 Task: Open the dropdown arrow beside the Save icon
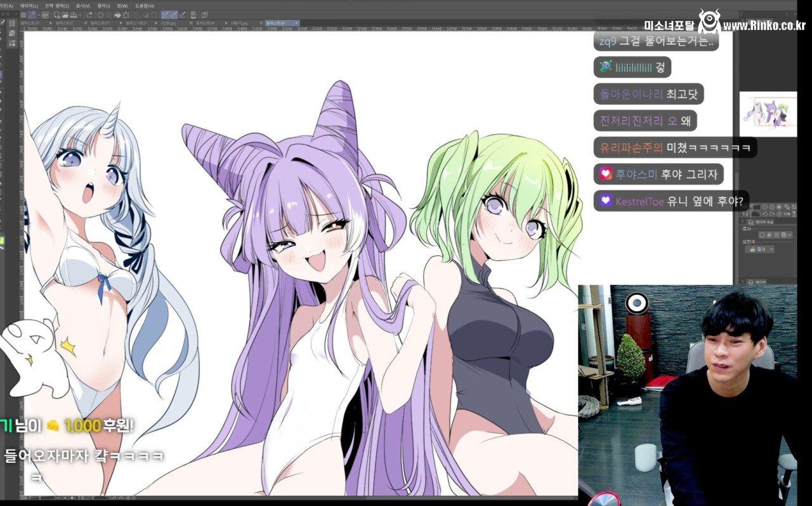click(x=79, y=15)
